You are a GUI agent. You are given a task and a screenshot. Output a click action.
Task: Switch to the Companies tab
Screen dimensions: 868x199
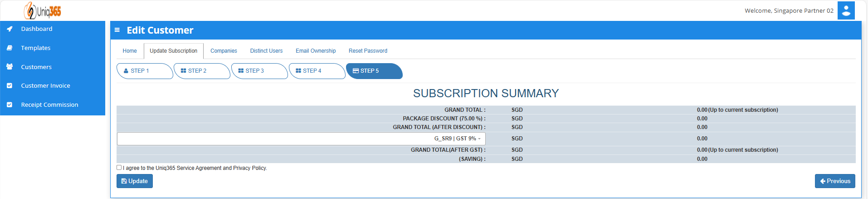(x=224, y=51)
